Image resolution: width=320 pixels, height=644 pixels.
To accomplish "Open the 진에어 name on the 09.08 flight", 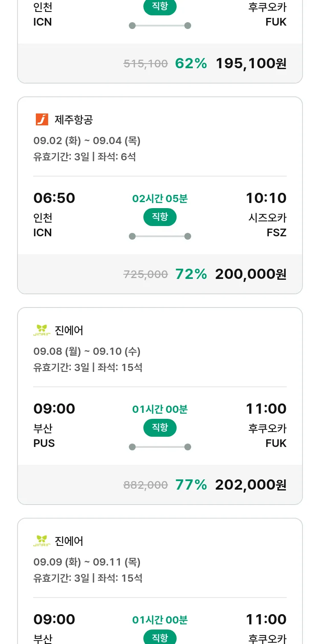I will click(x=69, y=331).
